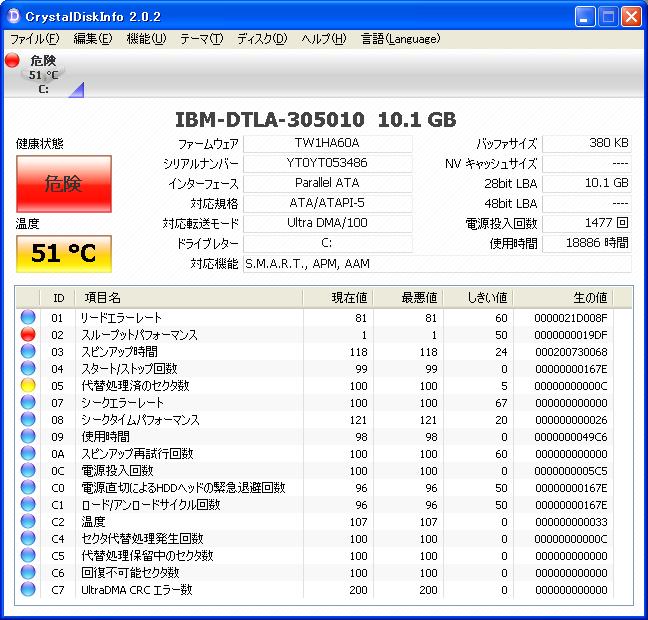Click the blue status icon for セクタ代替処理発生回数
The image size is (648, 620).
point(28,538)
